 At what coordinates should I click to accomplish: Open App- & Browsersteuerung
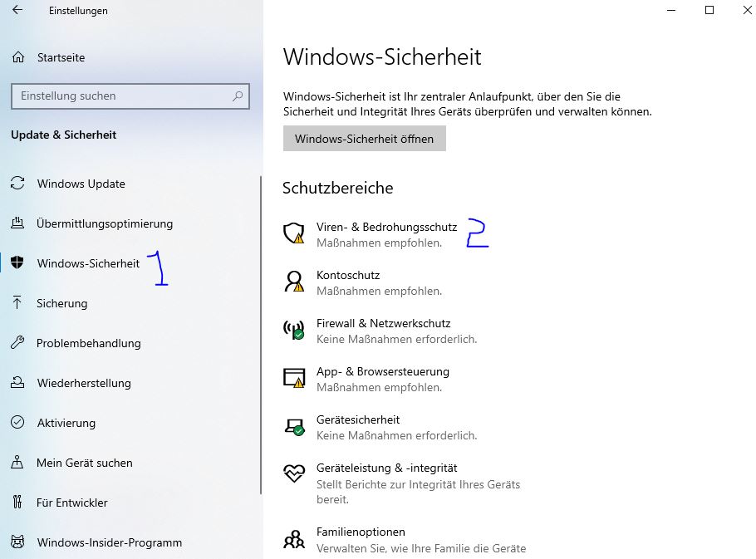383,371
